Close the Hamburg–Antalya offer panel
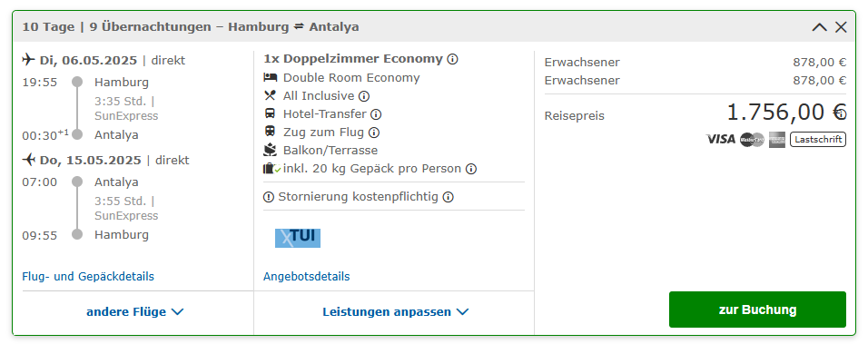This screenshot has width=868, height=344. [x=841, y=27]
